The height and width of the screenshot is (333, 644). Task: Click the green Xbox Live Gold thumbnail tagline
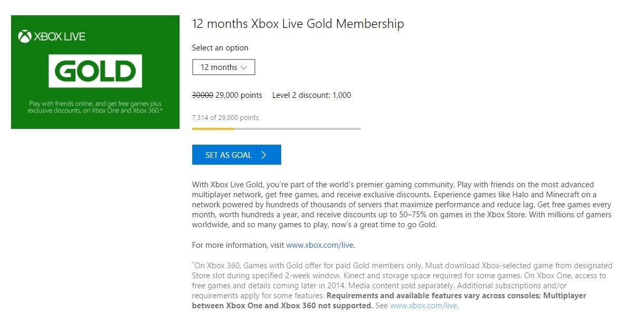tap(95, 107)
